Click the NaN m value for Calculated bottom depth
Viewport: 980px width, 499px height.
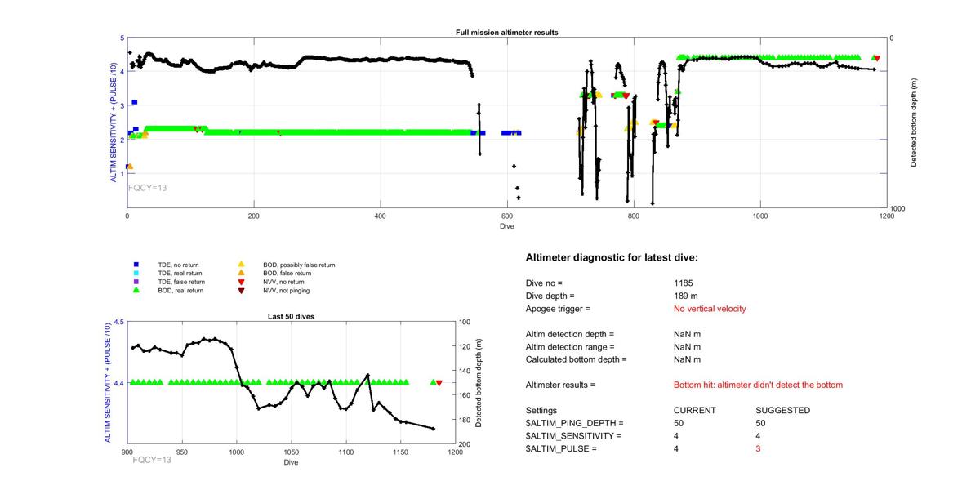pos(687,359)
